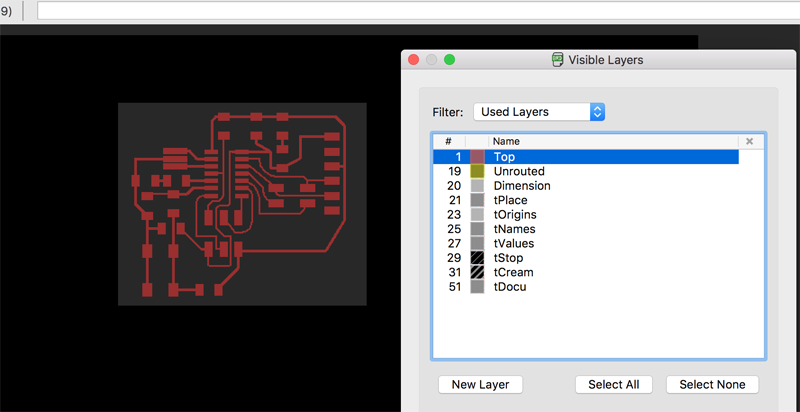Select the tOrigins layer row

pyautogui.click(x=586, y=215)
